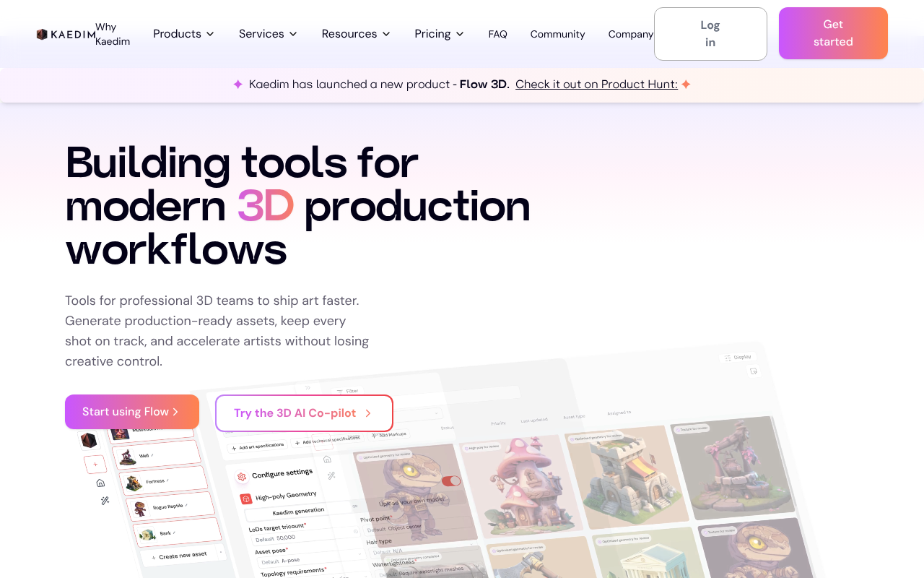
Task: Go to the FAQ page
Action: [497, 34]
